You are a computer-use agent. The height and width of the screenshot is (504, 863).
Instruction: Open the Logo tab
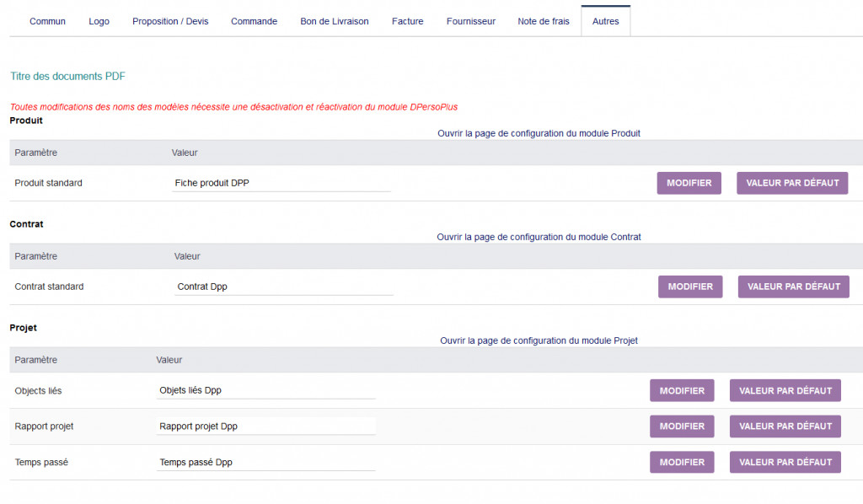pyautogui.click(x=99, y=21)
